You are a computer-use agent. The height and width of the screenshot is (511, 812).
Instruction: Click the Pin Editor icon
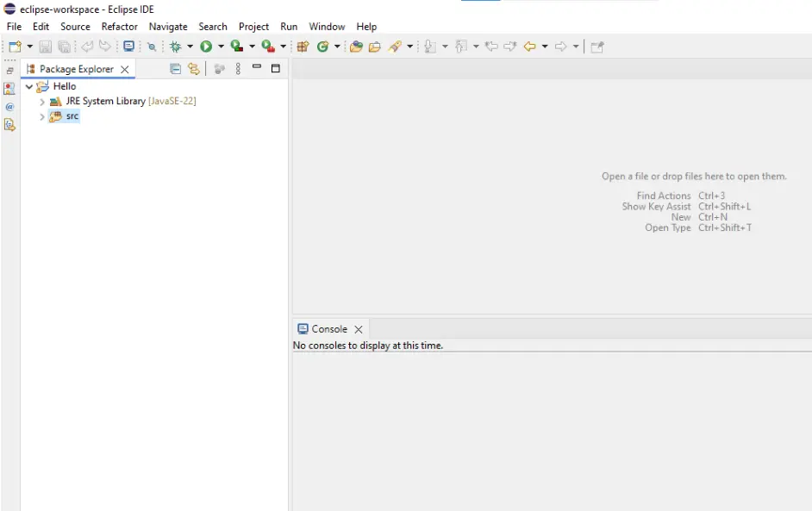(x=597, y=47)
